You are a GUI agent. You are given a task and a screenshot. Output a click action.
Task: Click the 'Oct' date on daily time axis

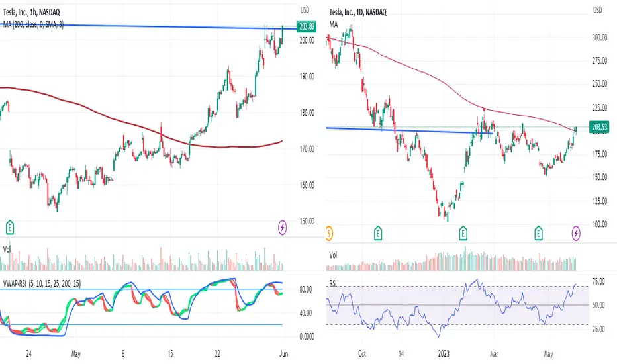pos(361,354)
